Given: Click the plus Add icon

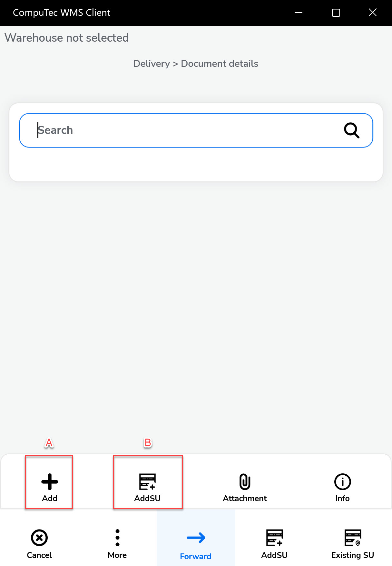Looking at the screenshot, I should coord(50,482).
